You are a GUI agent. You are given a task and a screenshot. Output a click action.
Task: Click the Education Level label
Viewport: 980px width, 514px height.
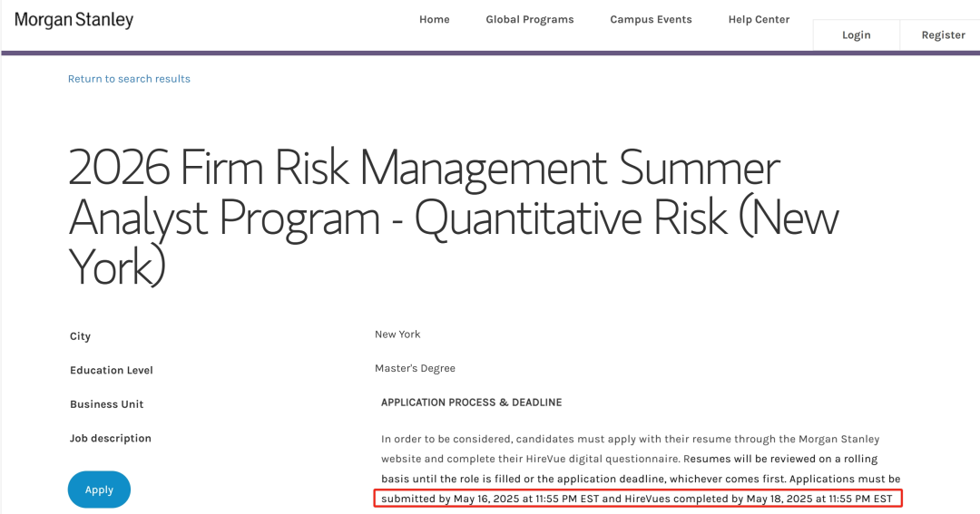(x=112, y=371)
